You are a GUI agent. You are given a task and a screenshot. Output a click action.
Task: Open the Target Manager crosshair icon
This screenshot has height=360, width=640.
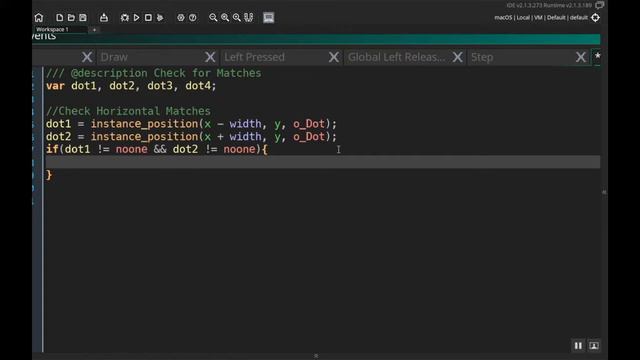[x=596, y=18]
